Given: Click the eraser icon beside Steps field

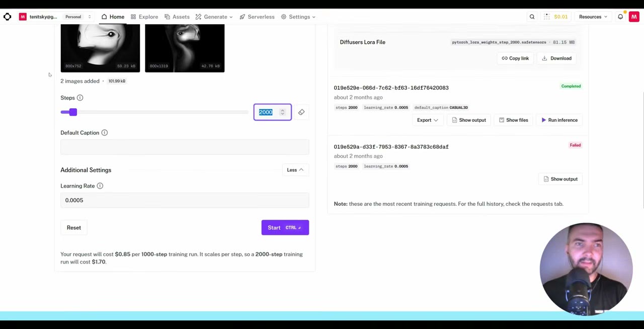Looking at the screenshot, I should [301, 112].
